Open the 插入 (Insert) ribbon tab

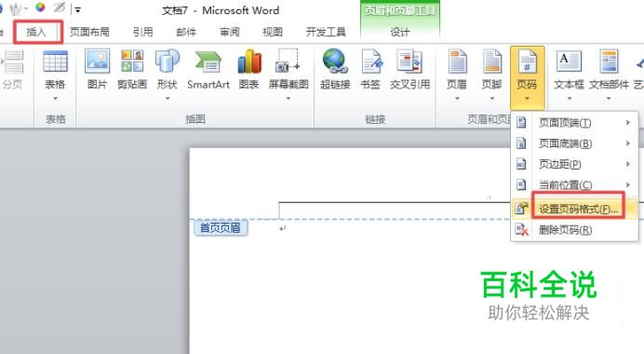[x=36, y=32]
